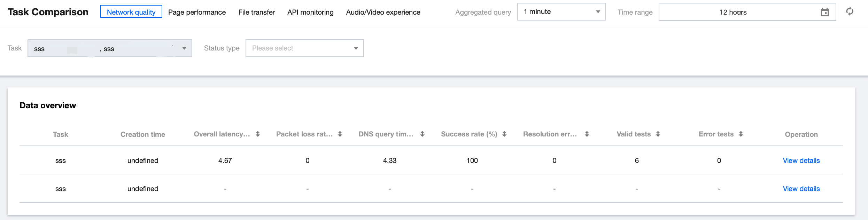Open the File transfer tab
This screenshot has width=868, height=220.
pos(256,12)
